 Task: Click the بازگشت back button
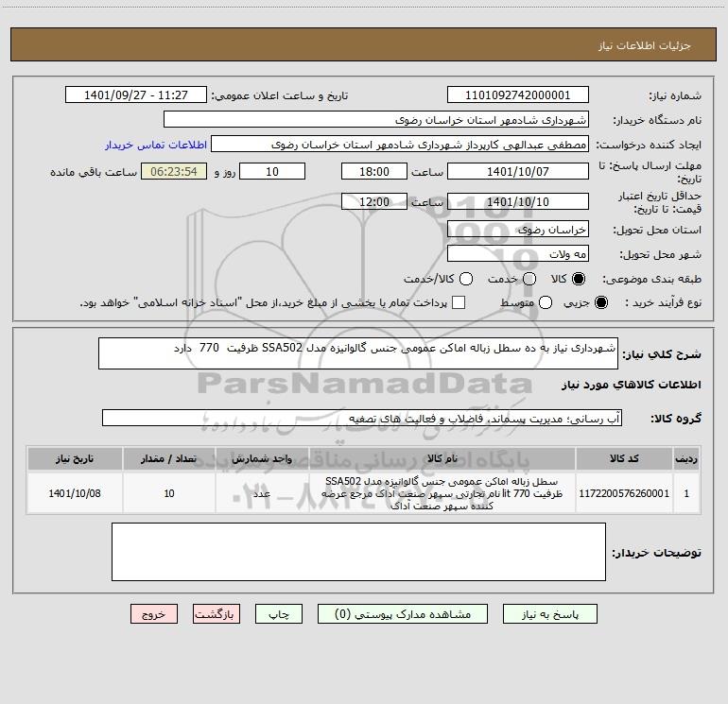[217, 614]
